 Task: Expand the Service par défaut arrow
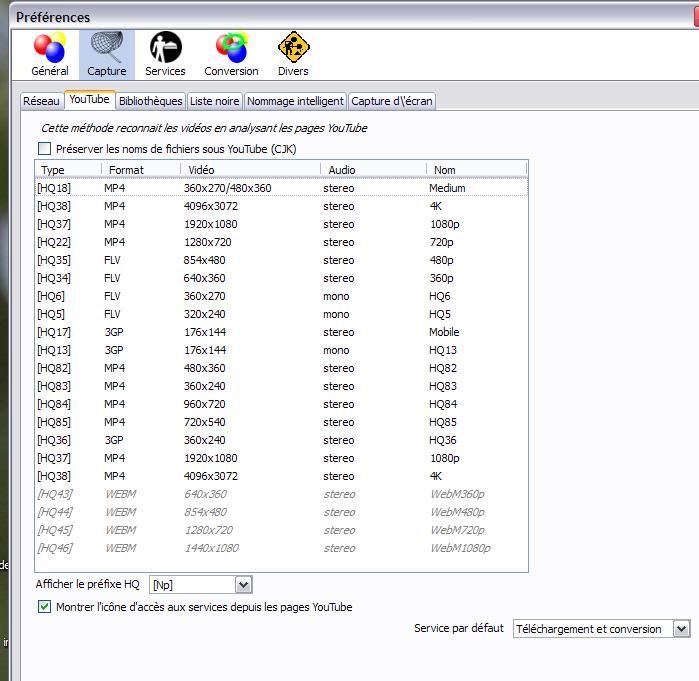pos(681,629)
